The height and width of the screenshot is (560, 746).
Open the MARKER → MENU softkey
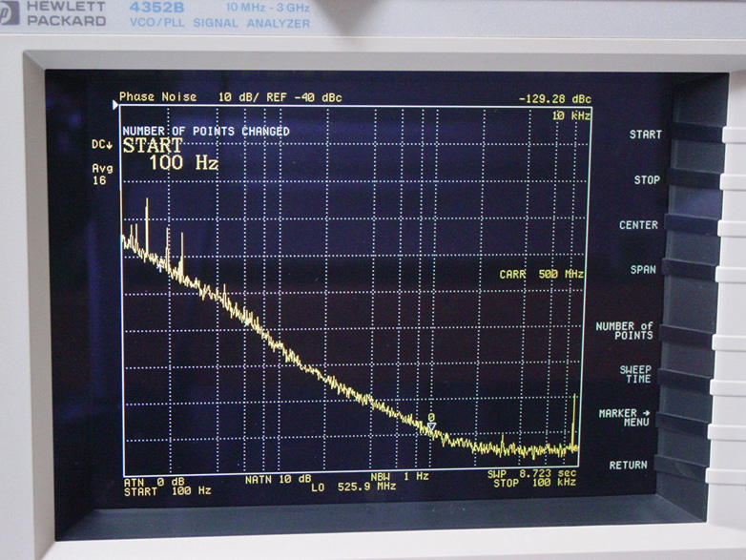(x=625, y=417)
